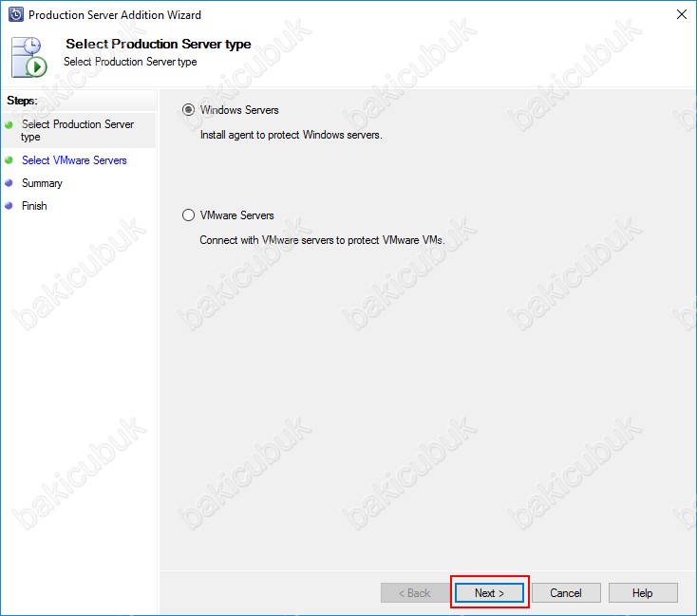Click the 'Production Server Addition Wizard' window title
The width and height of the screenshot is (697, 616).
115,14
